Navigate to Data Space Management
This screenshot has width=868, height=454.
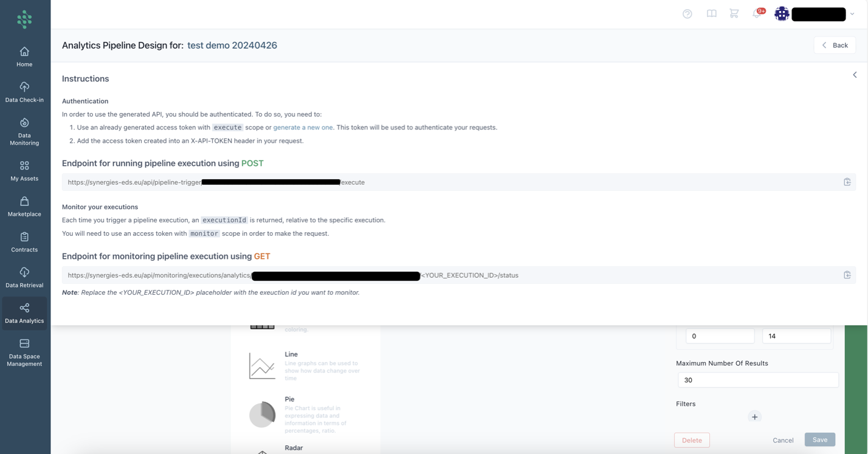point(24,353)
